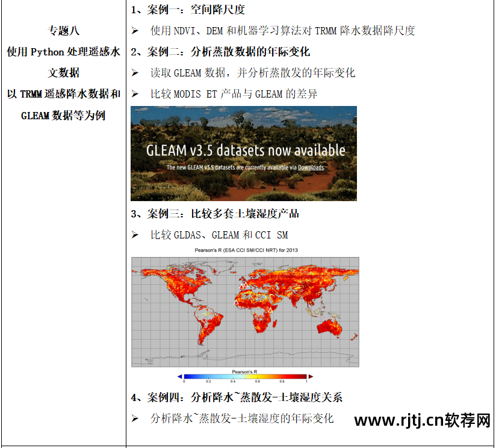Click the line about NDVI、DEM 和机器学习算法
Image resolution: width=496 pixels, height=448 pixels.
tap(282, 31)
